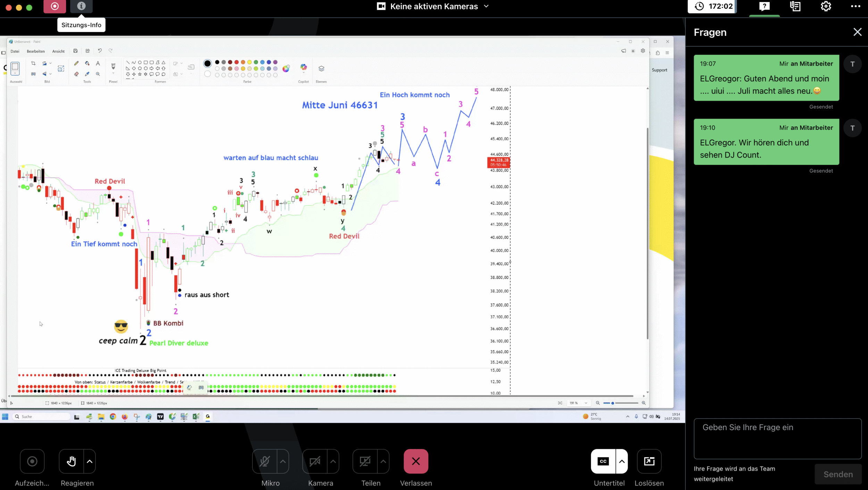Select the fill bucket tool
868x490 pixels.
(87, 63)
